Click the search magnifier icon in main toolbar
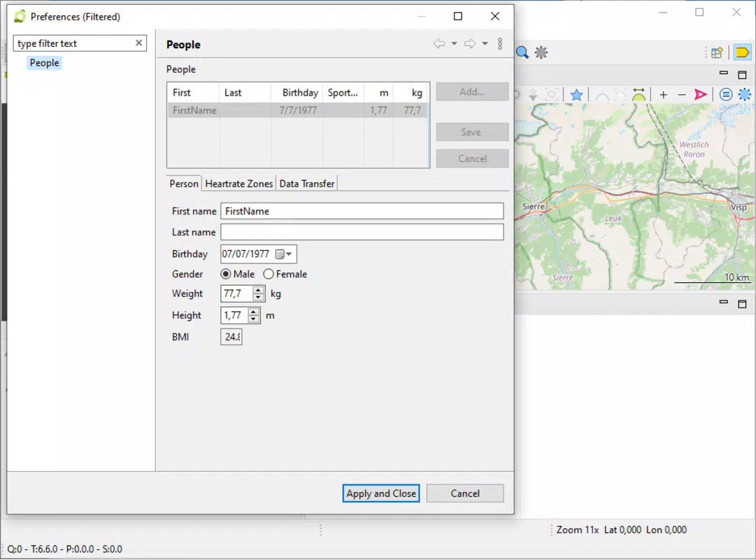The width and height of the screenshot is (756, 559). [522, 52]
